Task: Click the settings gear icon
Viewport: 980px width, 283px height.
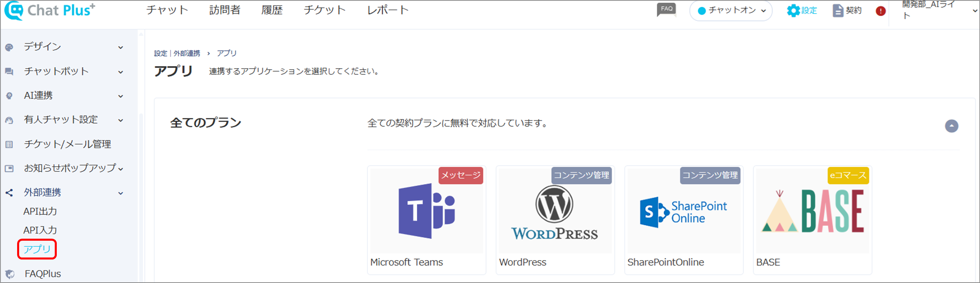Action: (x=793, y=10)
